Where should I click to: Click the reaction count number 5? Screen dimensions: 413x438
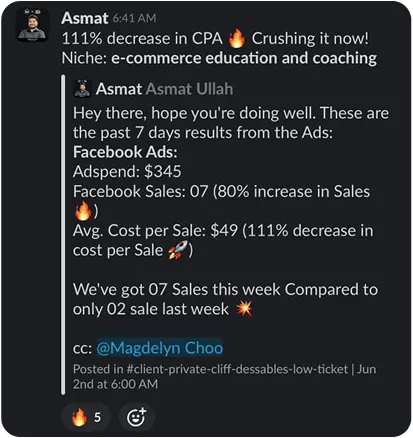tap(97, 417)
